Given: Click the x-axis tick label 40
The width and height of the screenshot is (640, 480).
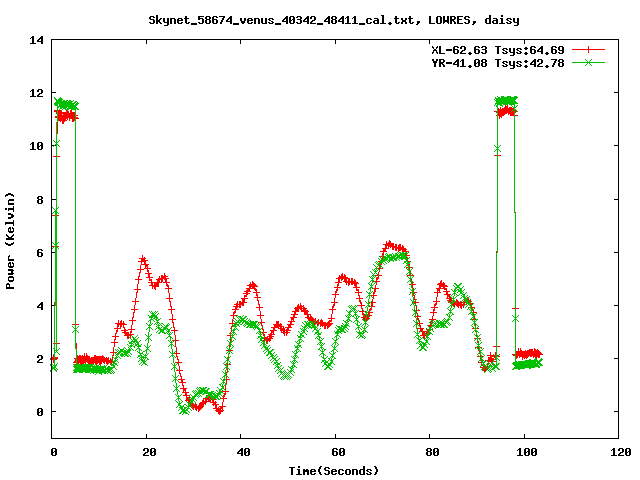Looking at the screenshot, I should [x=243, y=452].
